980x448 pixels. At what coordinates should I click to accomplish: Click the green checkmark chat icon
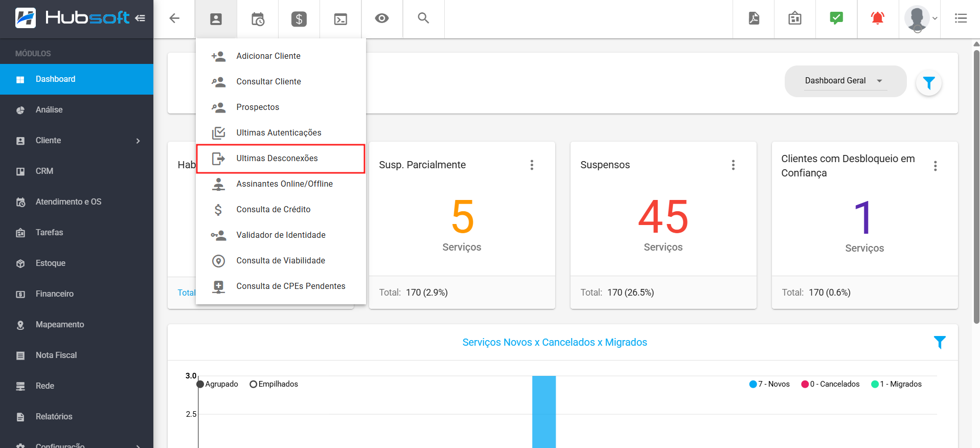(x=836, y=19)
